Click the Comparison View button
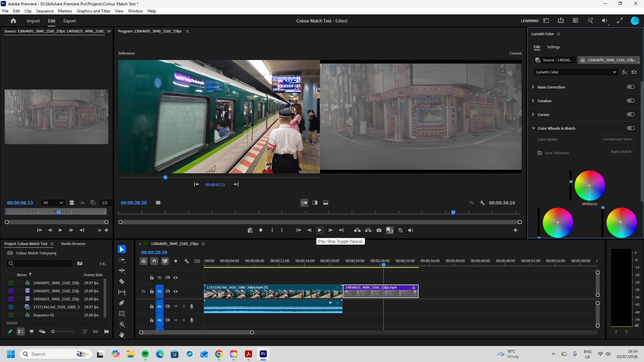The image size is (644, 362). pos(617,139)
